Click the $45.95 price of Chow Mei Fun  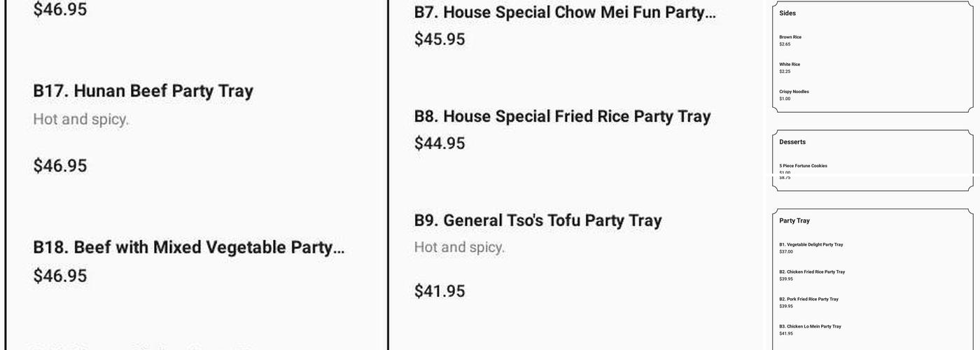point(439,39)
